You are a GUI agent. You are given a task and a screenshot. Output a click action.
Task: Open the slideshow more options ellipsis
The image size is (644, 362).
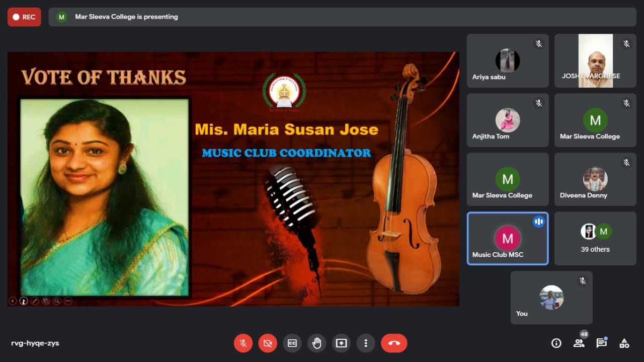(x=68, y=301)
